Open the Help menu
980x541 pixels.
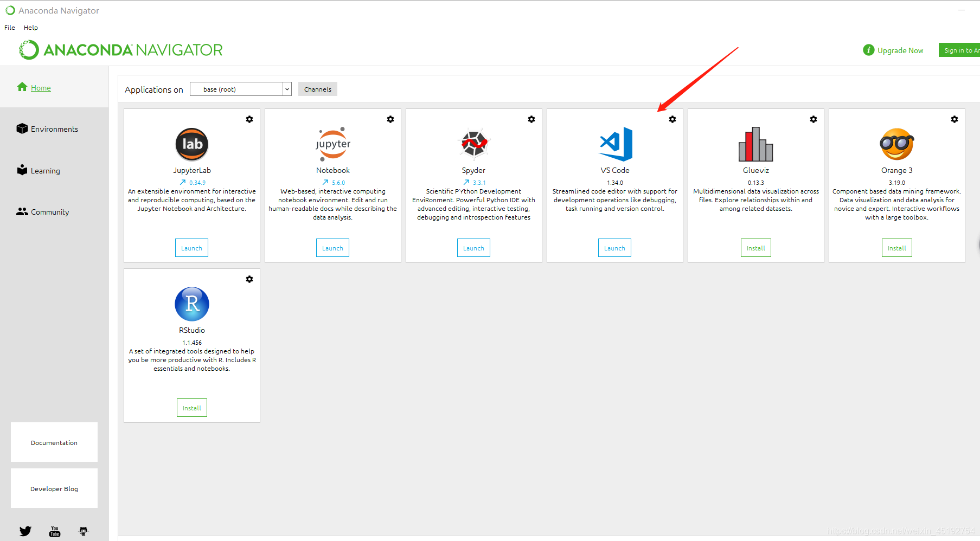(31, 28)
